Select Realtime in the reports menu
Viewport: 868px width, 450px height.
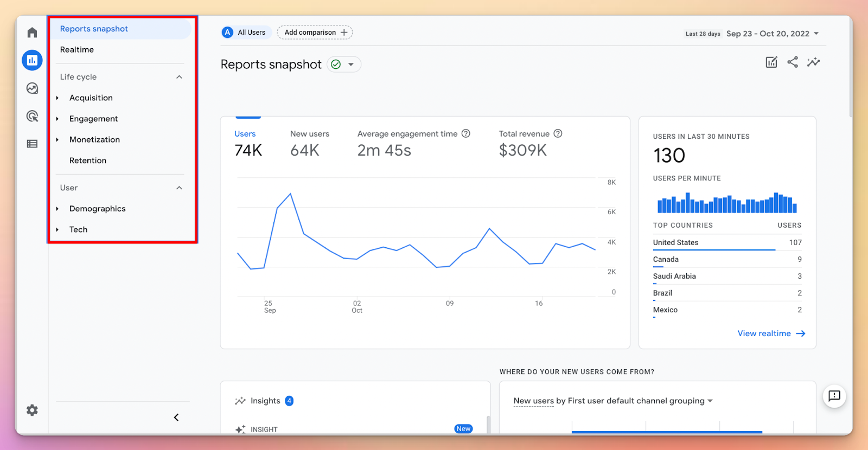pos(77,50)
